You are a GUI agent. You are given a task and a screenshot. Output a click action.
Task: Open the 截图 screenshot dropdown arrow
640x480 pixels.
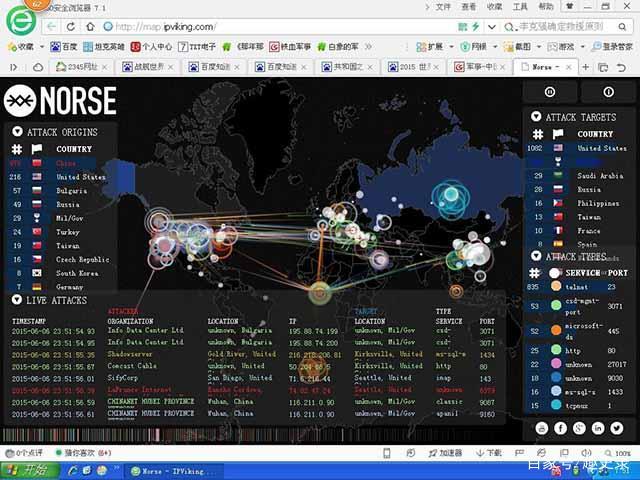point(539,47)
